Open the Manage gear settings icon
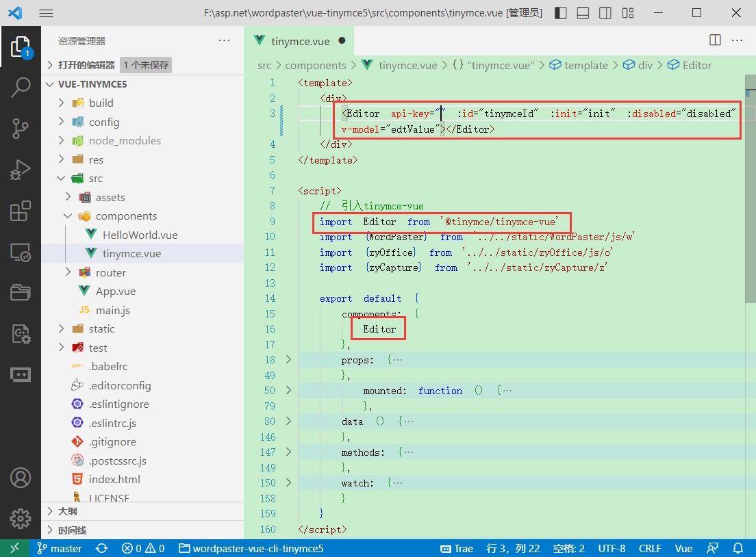This screenshot has width=756, height=557. 20,518
